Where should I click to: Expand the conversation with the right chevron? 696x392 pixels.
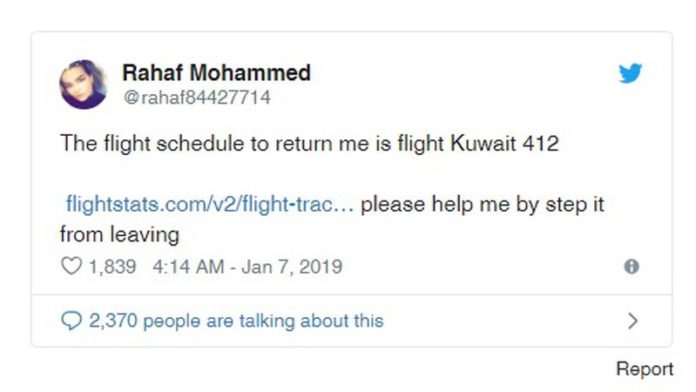(x=633, y=321)
